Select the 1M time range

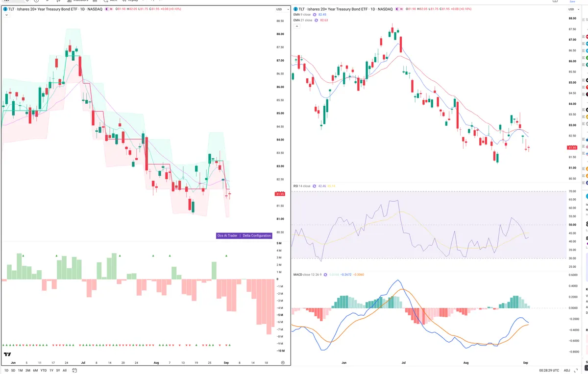(21, 371)
